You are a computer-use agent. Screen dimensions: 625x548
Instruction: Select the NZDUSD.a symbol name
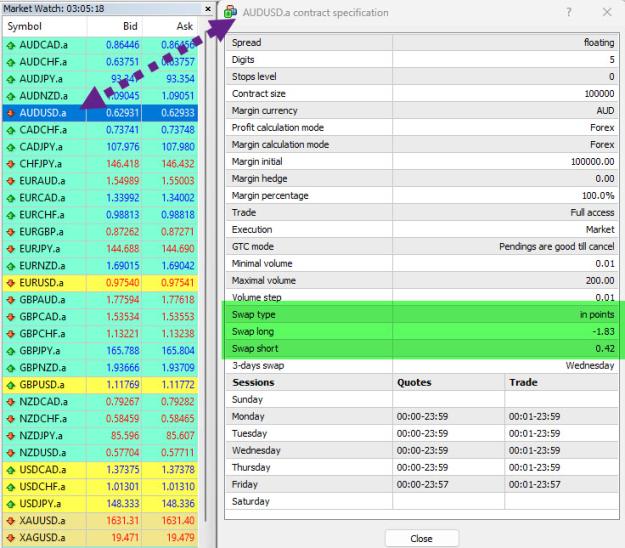[43, 452]
